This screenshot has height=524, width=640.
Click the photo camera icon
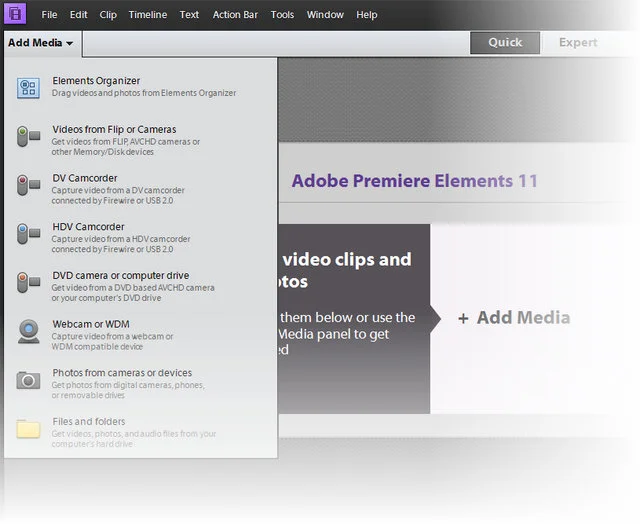28,380
